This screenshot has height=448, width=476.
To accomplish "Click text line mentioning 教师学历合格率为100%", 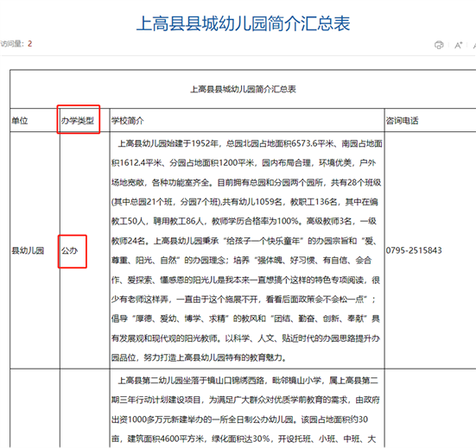I will click(x=244, y=221).
